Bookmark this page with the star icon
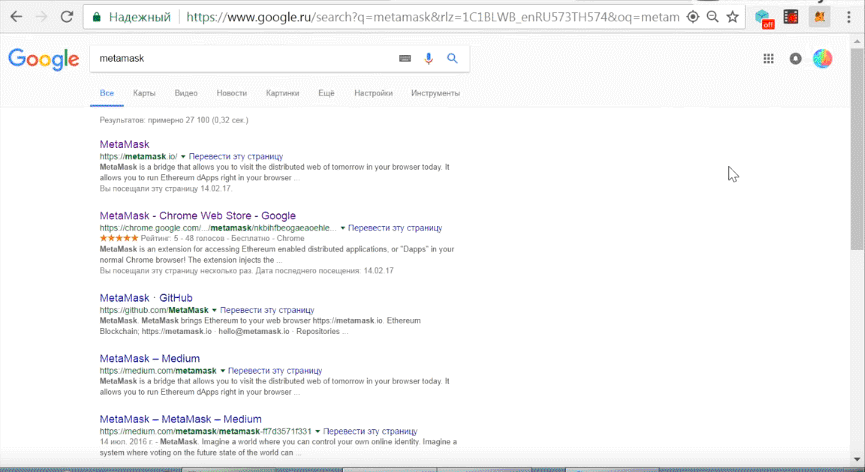This screenshot has width=865, height=472. pyautogui.click(x=733, y=17)
